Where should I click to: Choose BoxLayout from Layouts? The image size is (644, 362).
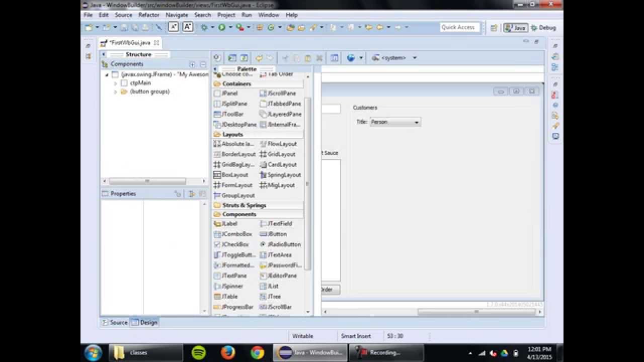(x=231, y=175)
